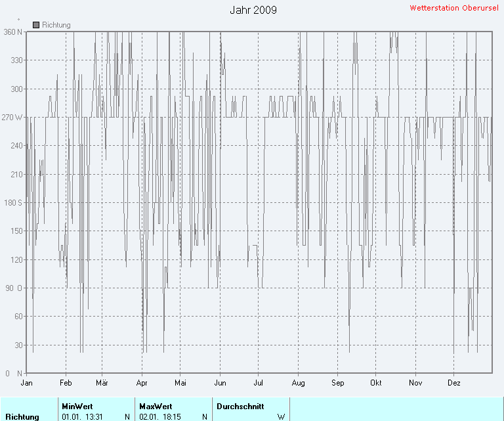
Task: Click the '150' y-axis label
Action: (x=16, y=231)
